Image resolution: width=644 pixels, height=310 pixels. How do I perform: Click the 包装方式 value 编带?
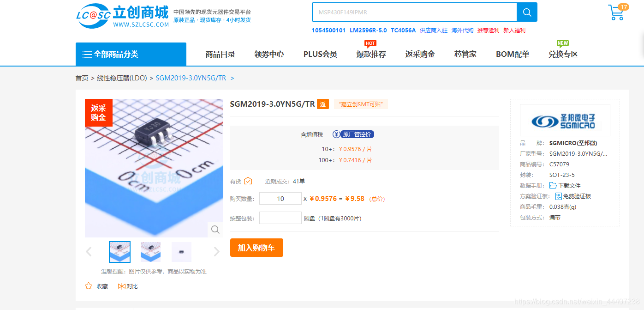555,218
